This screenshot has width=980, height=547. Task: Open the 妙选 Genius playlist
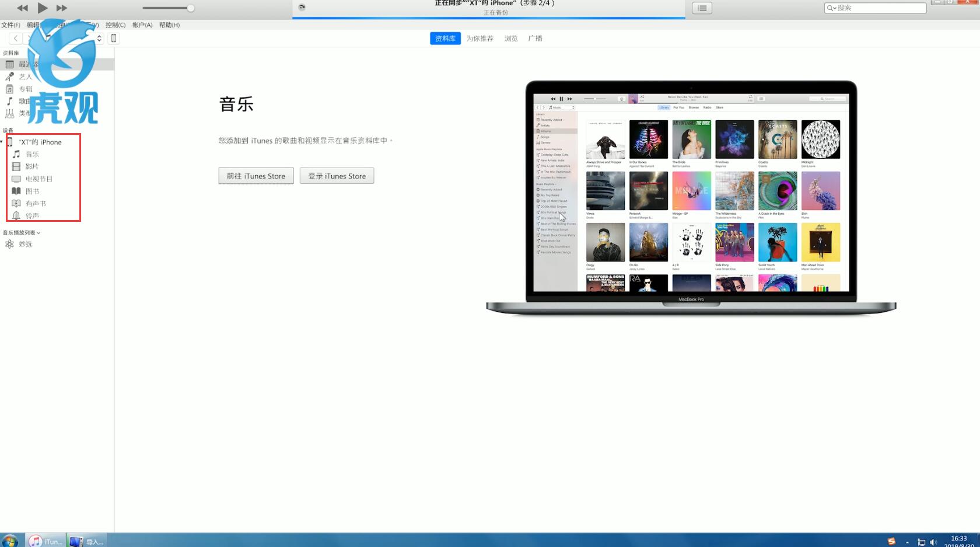pyautogui.click(x=25, y=244)
